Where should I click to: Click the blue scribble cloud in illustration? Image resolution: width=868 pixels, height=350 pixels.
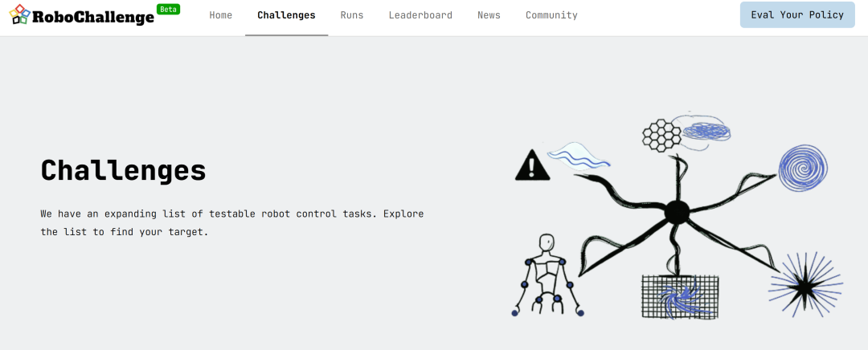click(706, 131)
